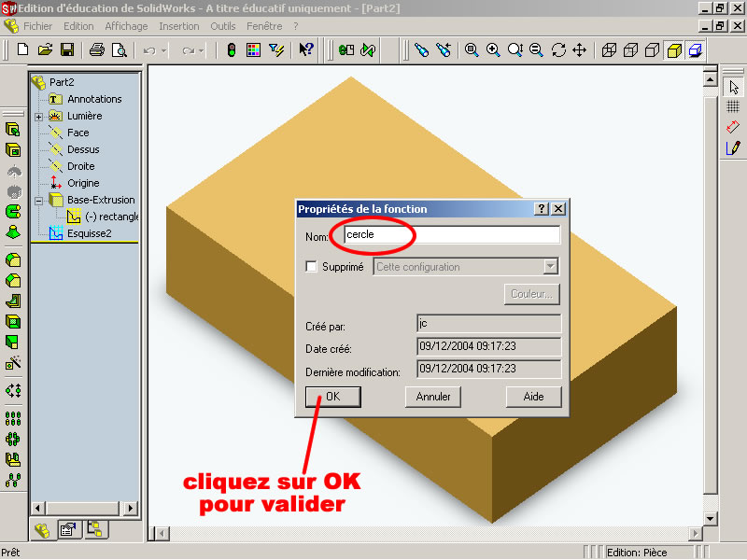Activate the Pan view icon
Viewport: 747px width, 560px height.
coord(579,49)
